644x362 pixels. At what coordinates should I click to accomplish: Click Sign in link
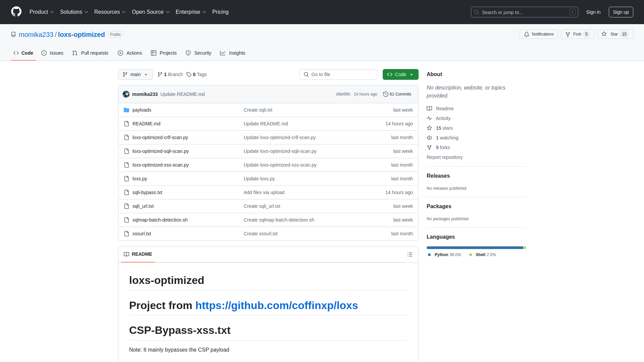tap(593, 12)
